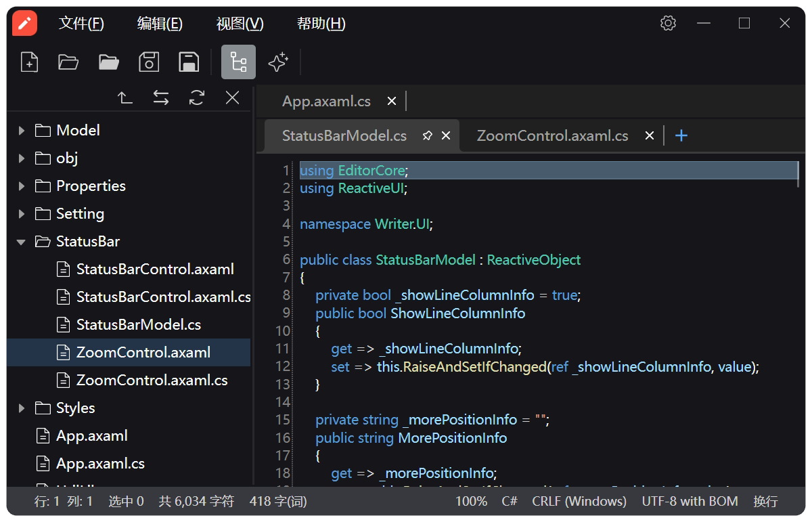Screen dimensions: 812x522
Task: Close the StatusBarModel.cs tab
Action: click(446, 135)
